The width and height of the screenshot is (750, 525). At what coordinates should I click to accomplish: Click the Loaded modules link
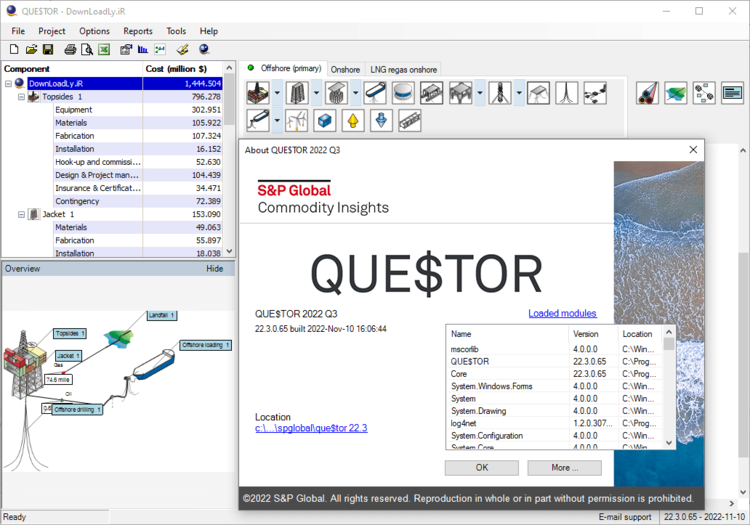click(562, 313)
